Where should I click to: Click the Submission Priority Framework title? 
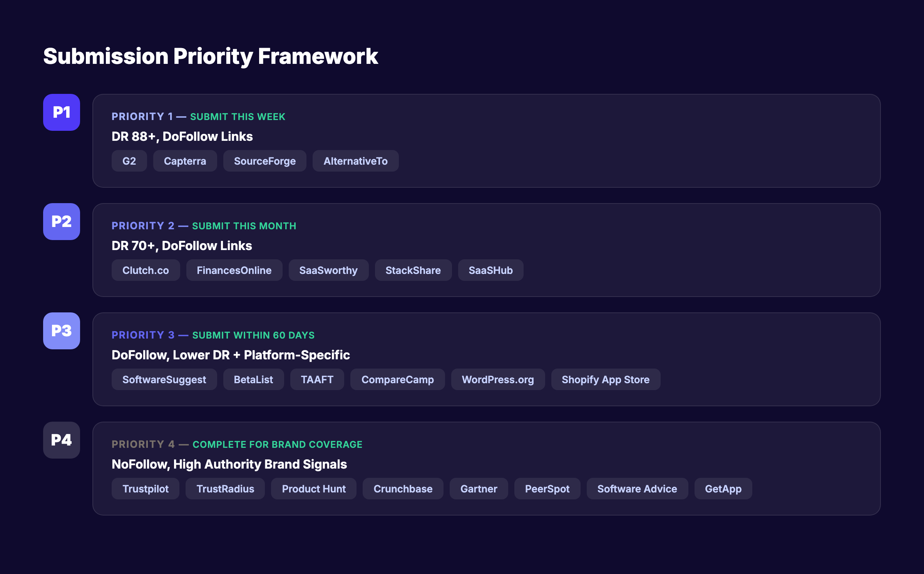click(x=211, y=56)
